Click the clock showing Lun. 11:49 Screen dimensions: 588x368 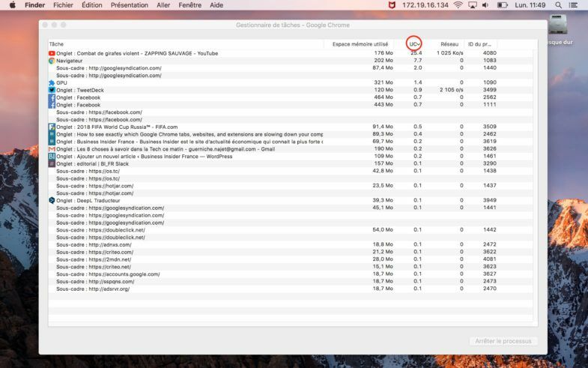(x=530, y=5)
